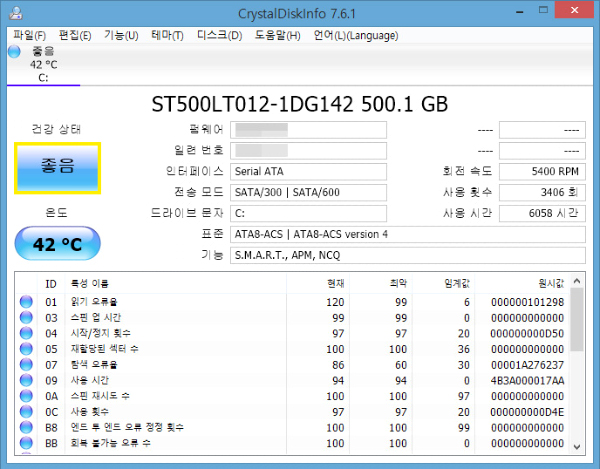
Task: Select the row 읽기 오류율
Action: click(x=293, y=302)
